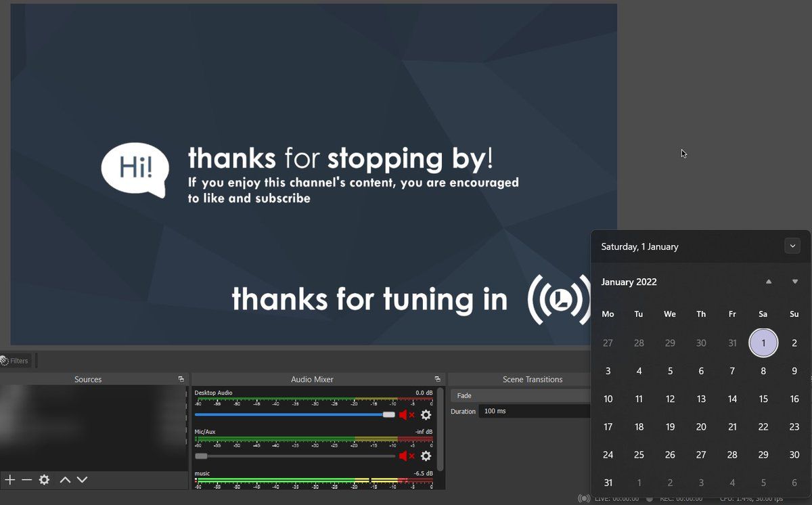Move source up with up arrow
This screenshot has height=505, width=812.
(65, 480)
